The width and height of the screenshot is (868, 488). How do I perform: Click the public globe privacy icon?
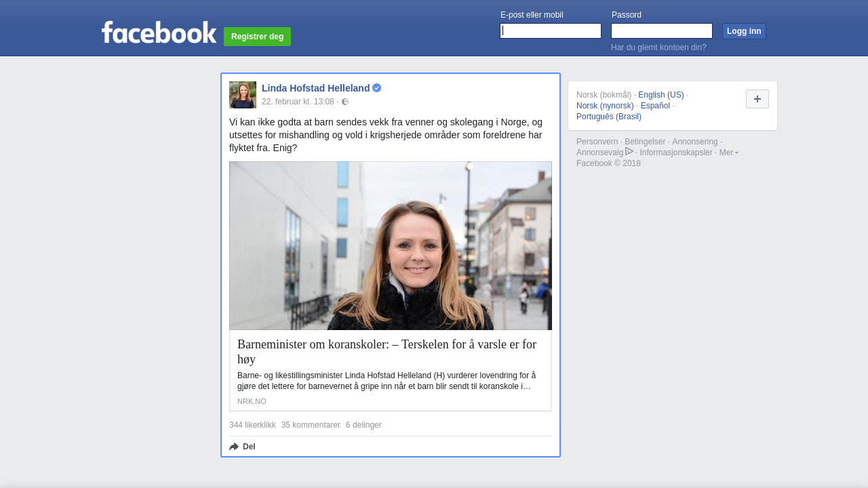click(345, 102)
